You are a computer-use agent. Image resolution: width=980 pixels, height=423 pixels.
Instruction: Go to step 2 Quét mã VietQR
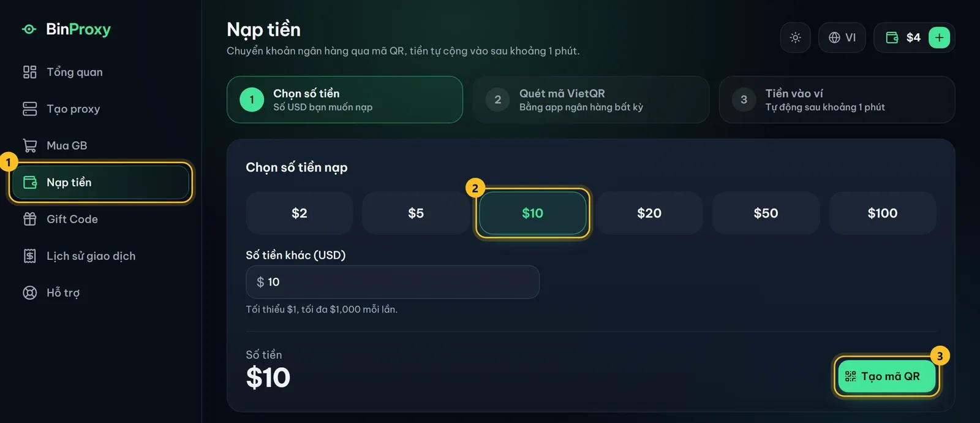click(x=590, y=99)
